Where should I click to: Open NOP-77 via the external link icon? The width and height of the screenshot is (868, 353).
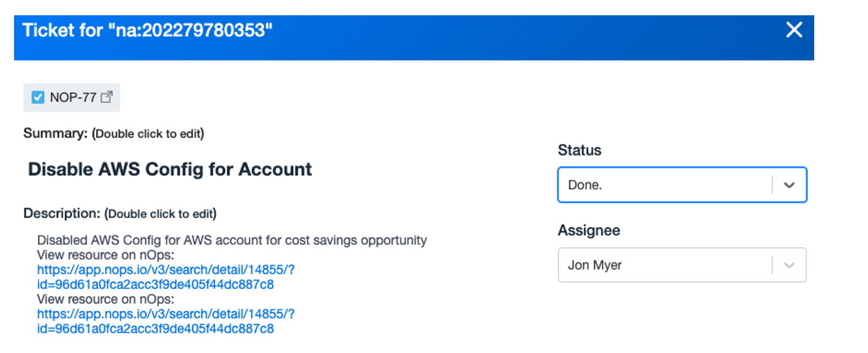(106, 97)
